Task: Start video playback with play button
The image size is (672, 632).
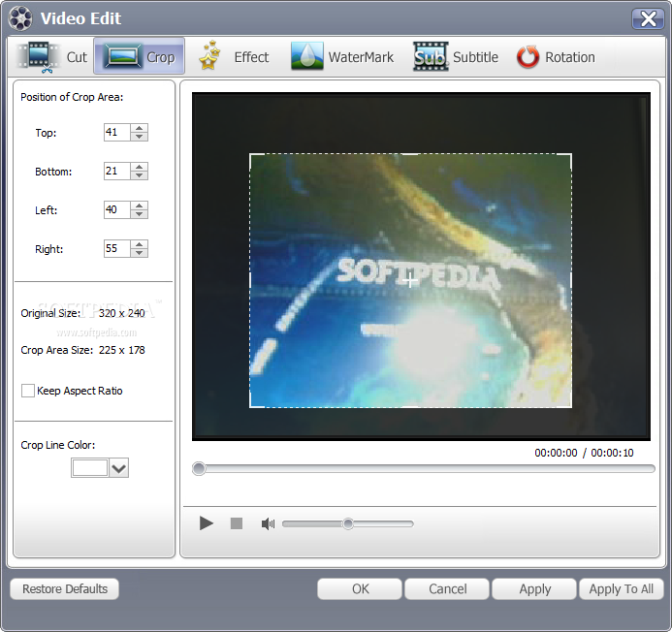Action: click(207, 523)
